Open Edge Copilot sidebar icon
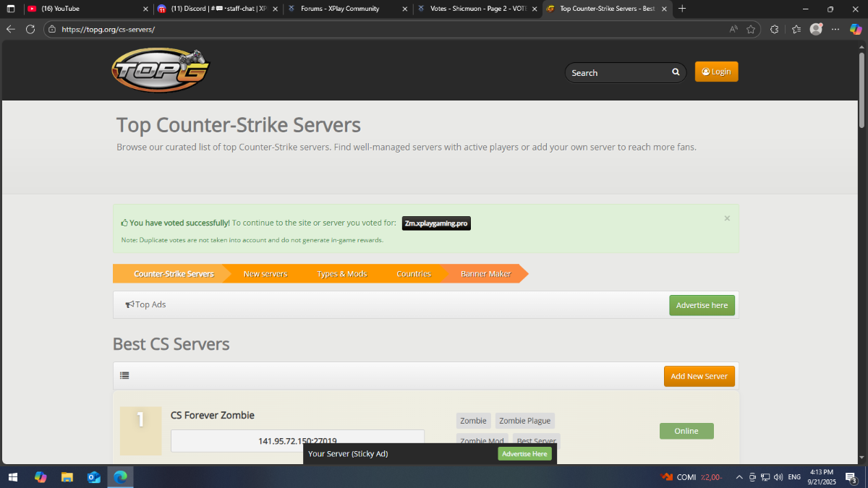 (x=856, y=30)
